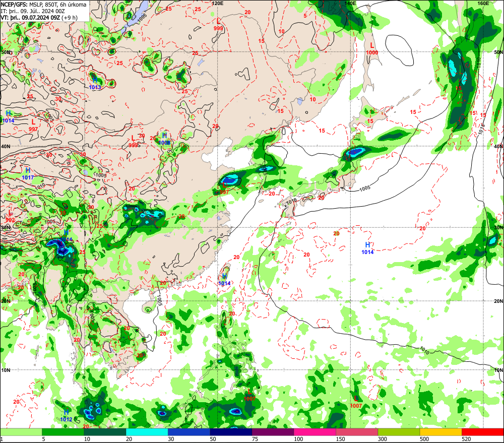Click the 1015 isobar label near 160E

[481, 129]
